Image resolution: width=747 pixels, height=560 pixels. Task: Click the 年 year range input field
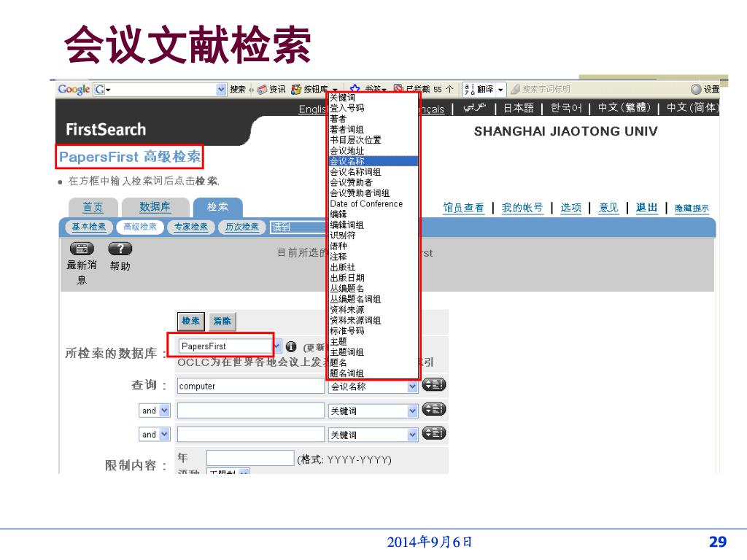coord(251,458)
